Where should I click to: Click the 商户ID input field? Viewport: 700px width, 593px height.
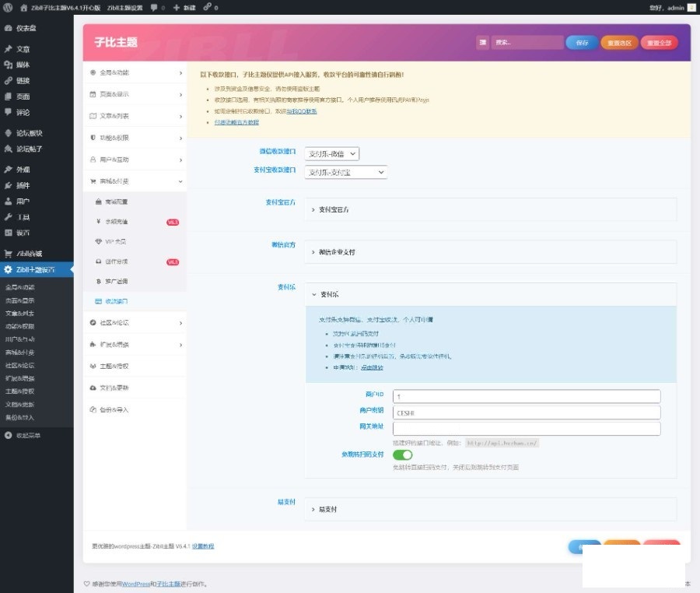(x=526, y=395)
